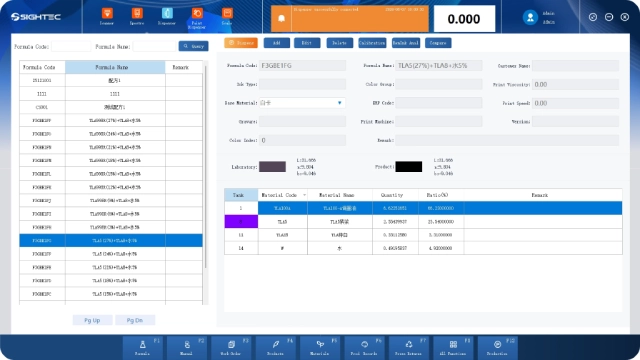
Task: Open the Products F4 module
Action: pyautogui.click(x=276, y=347)
